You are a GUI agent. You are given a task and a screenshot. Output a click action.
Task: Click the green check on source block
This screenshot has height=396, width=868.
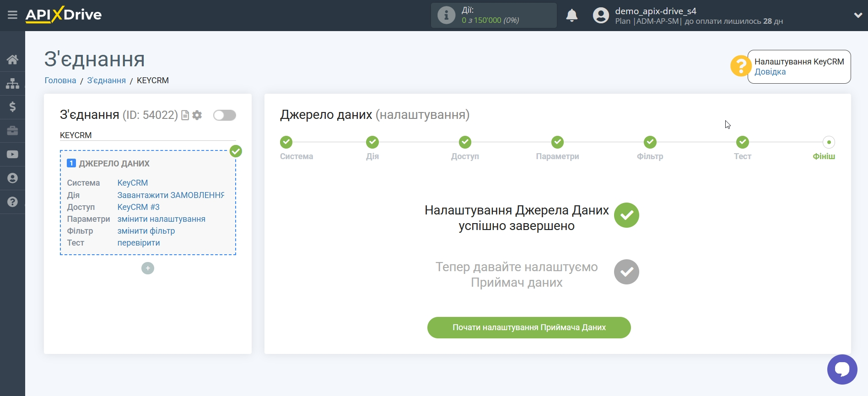tap(236, 151)
